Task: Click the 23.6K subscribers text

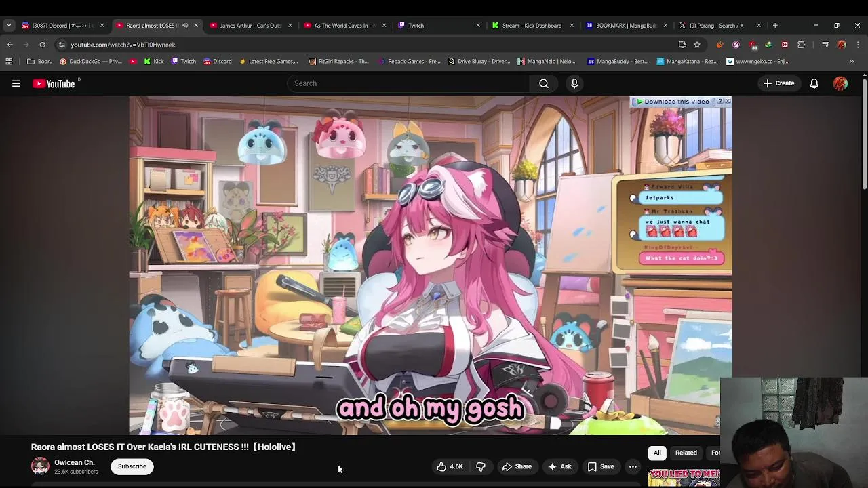Action: point(76,472)
